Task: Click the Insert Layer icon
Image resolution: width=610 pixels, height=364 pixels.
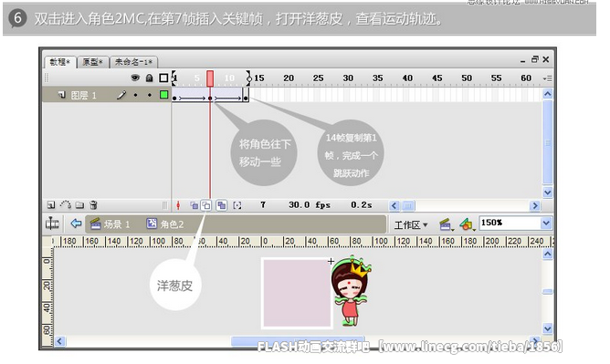Action: 51,204
